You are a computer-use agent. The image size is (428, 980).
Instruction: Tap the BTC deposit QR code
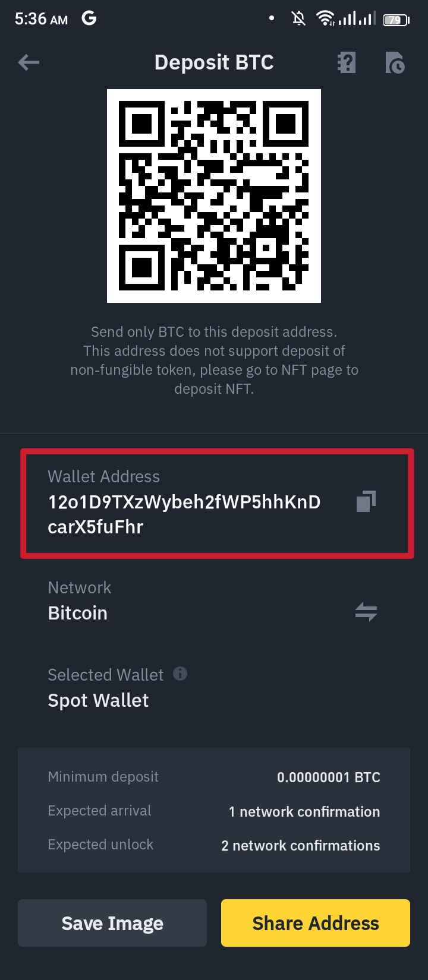tap(214, 196)
